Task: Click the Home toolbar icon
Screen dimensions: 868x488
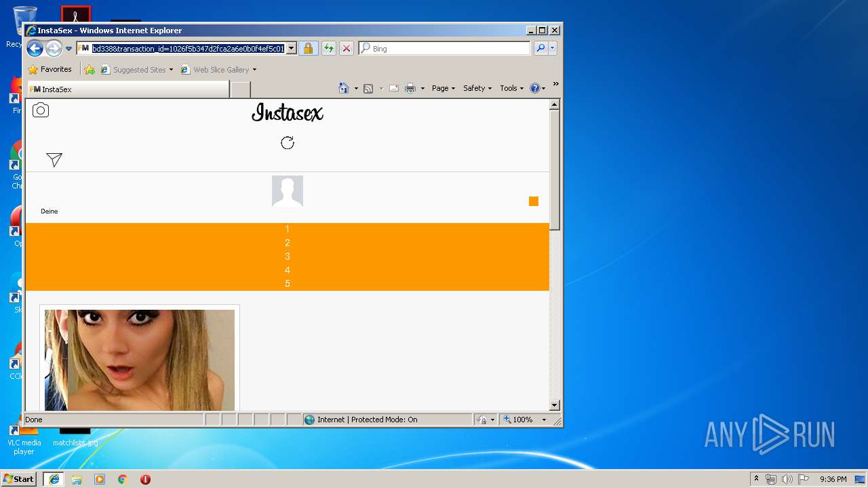Action: click(344, 88)
